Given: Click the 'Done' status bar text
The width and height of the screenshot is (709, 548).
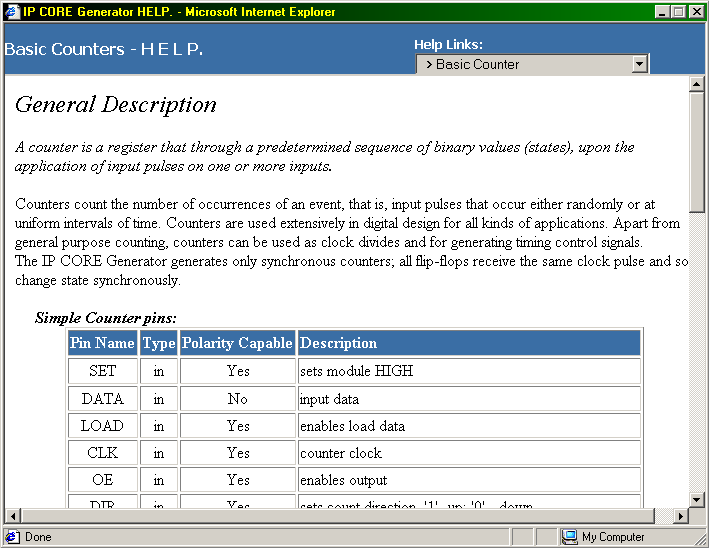Looking at the screenshot, I should pyautogui.click(x=38, y=537).
